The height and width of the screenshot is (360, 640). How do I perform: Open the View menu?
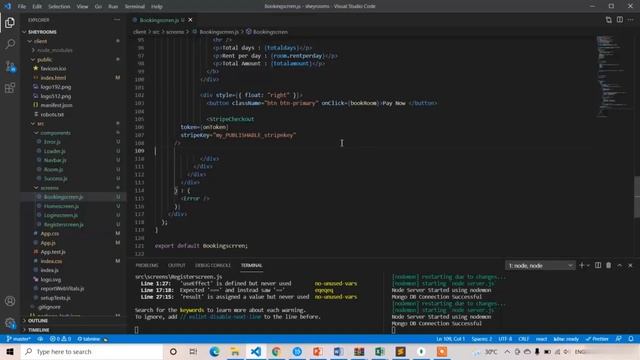pos(82,7)
